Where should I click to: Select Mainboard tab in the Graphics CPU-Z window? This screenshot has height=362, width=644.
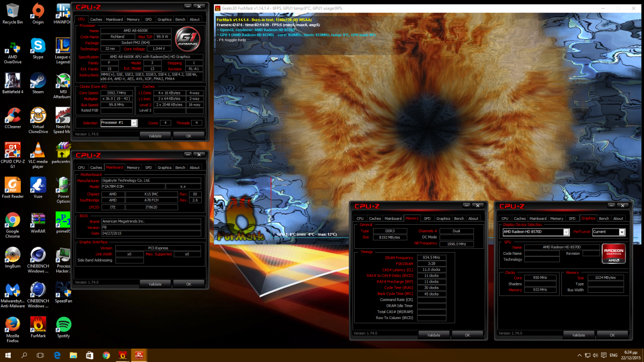click(538, 218)
